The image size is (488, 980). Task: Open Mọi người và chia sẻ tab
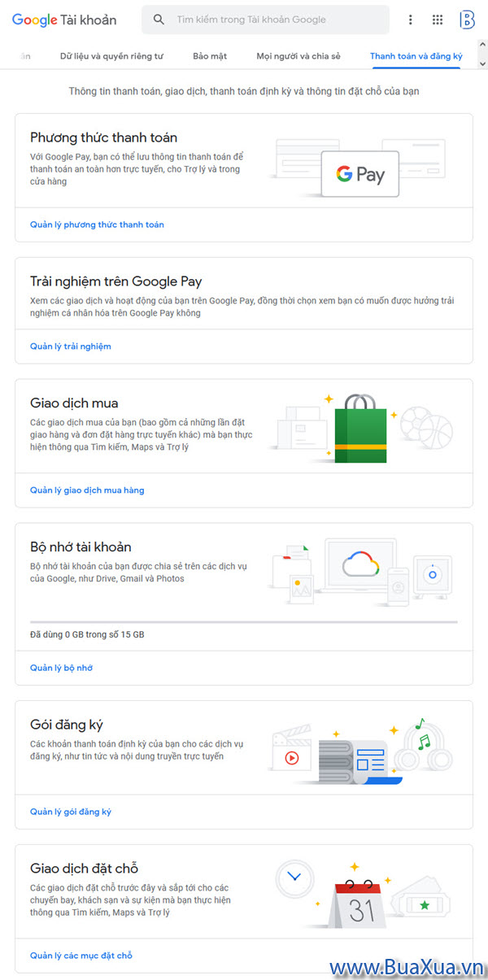pos(298,56)
